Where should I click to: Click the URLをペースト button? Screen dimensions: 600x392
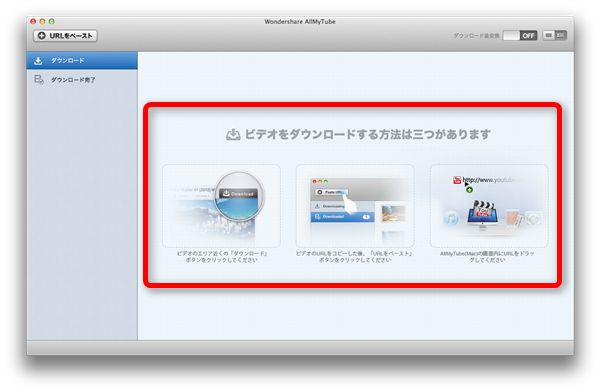65,36
